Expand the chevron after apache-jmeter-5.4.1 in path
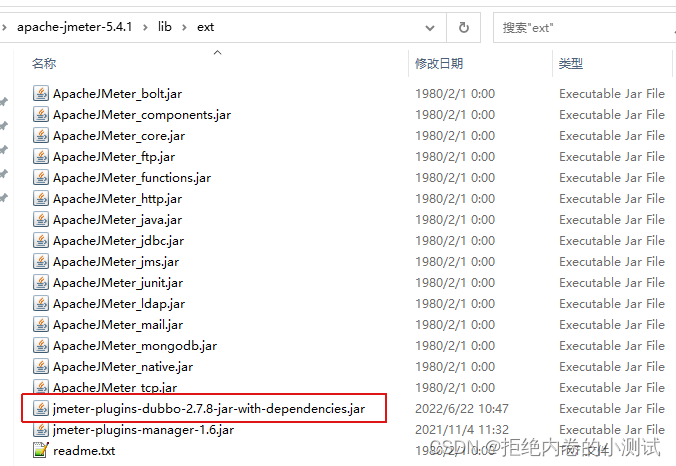The width and height of the screenshot is (676, 466). [x=145, y=28]
